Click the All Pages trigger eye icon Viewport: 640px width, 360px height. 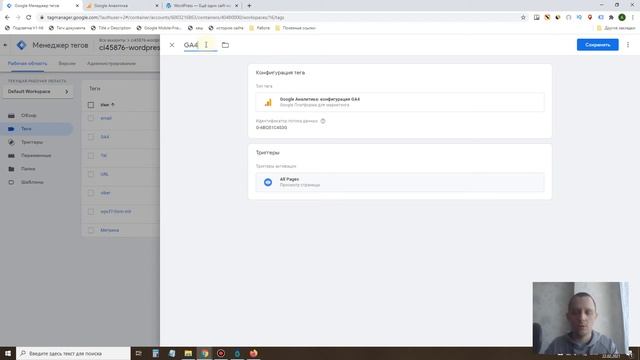click(268, 182)
